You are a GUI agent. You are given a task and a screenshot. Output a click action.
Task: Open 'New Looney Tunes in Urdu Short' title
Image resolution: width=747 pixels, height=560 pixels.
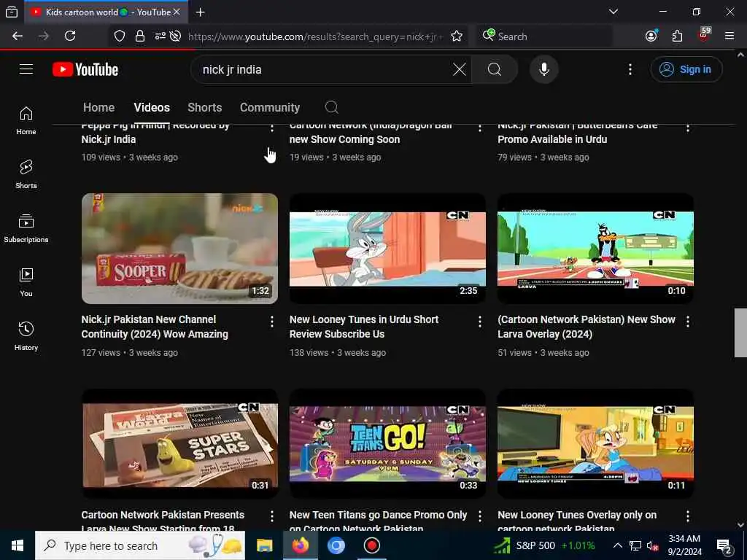pyautogui.click(x=364, y=327)
